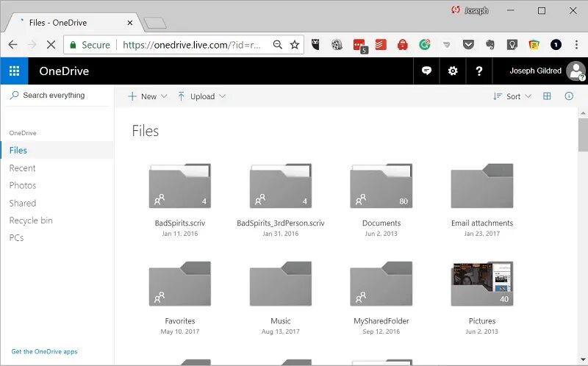Open the MySharedFolder folder

pos(381,284)
